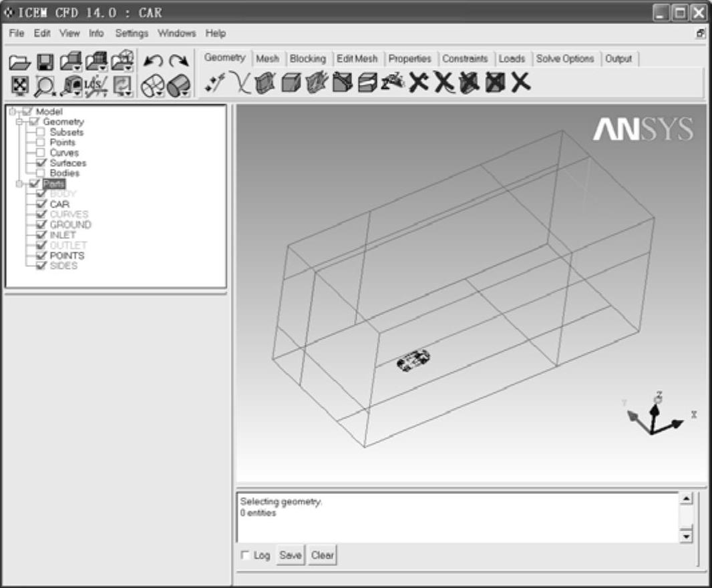Undo the last action
The height and width of the screenshot is (588, 712).
pyautogui.click(x=153, y=61)
